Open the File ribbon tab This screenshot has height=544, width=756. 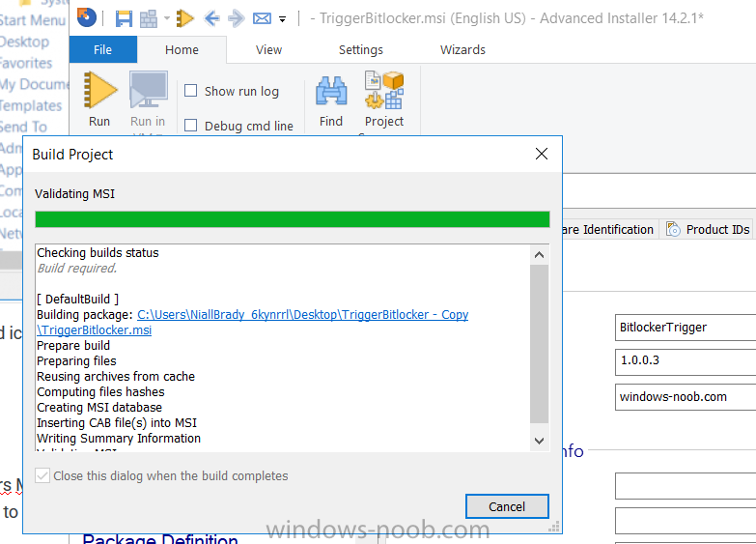click(x=102, y=49)
